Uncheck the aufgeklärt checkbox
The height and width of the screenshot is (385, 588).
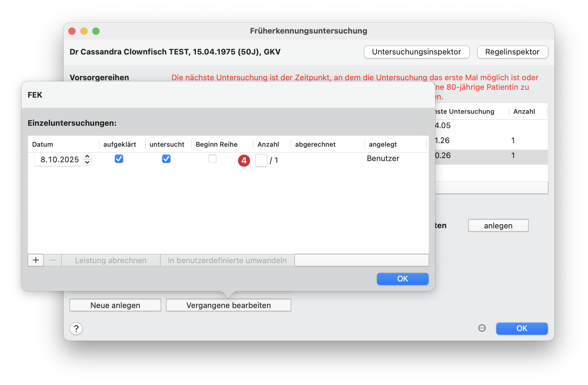click(x=119, y=159)
